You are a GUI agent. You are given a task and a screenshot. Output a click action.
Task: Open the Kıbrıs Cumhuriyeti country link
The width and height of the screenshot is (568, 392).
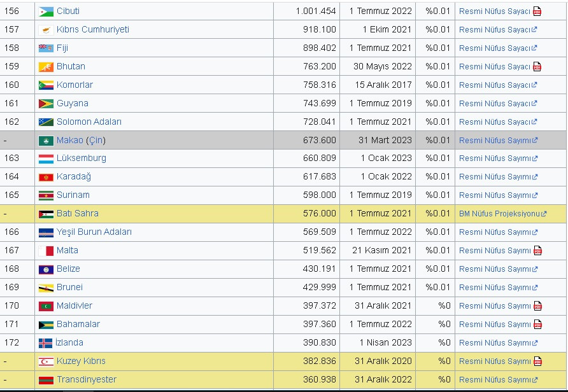point(92,30)
